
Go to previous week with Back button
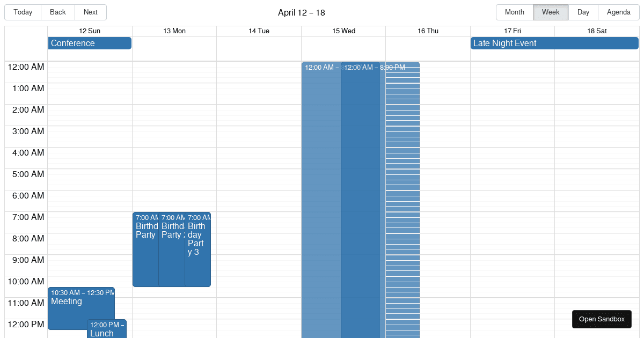tap(57, 12)
